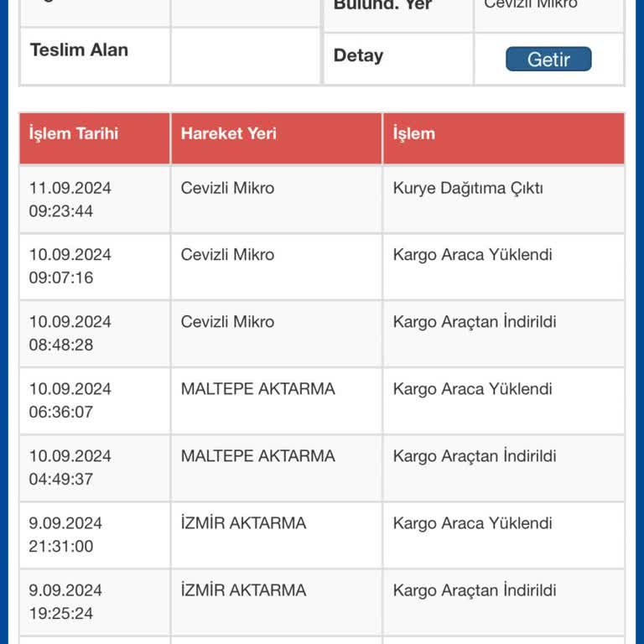Click the 10.09.2024 04:49:37 timestamp

(x=70, y=468)
